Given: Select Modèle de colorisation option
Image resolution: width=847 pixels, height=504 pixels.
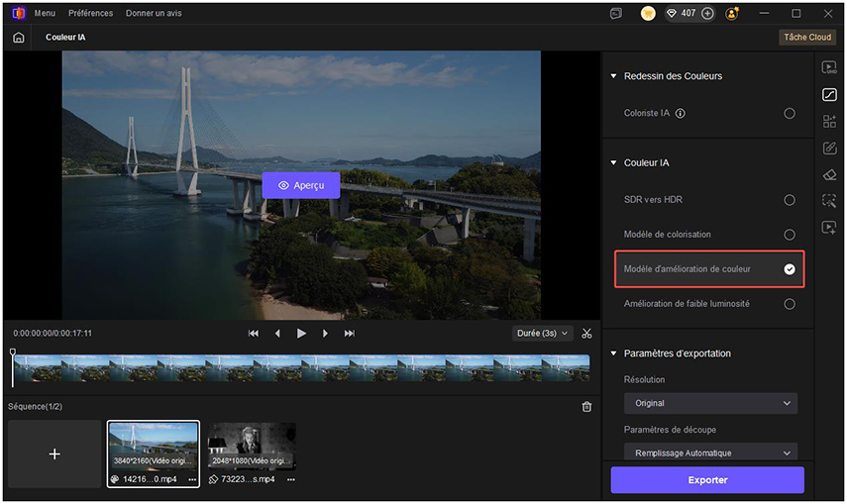Looking at the screenshot, I should pos(789,235).
